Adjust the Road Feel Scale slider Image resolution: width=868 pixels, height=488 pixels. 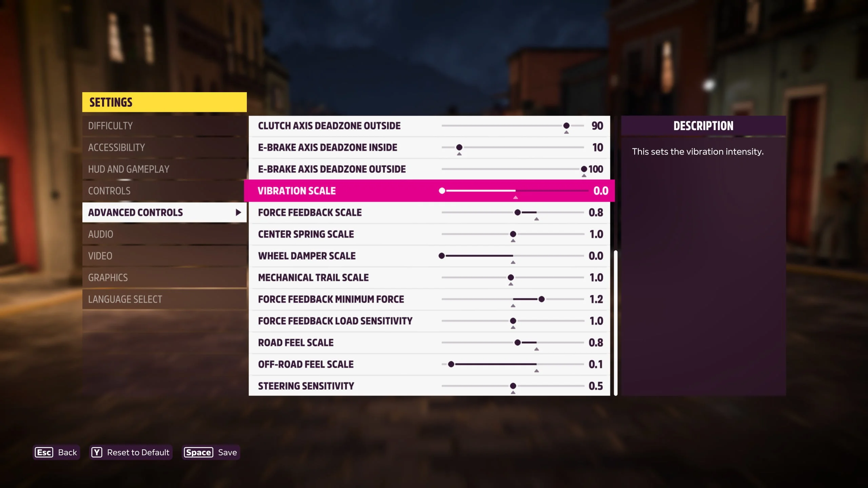tap(517, 343)
